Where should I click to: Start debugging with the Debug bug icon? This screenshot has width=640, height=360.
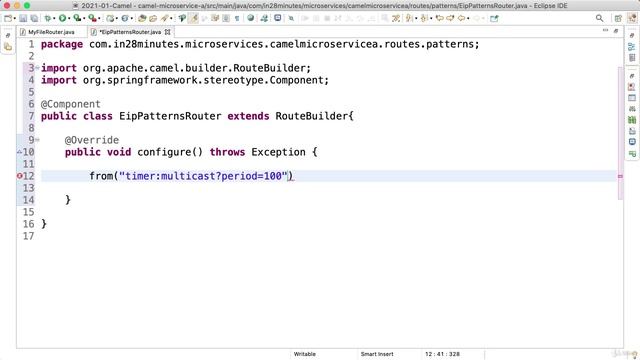click(48, 18)
